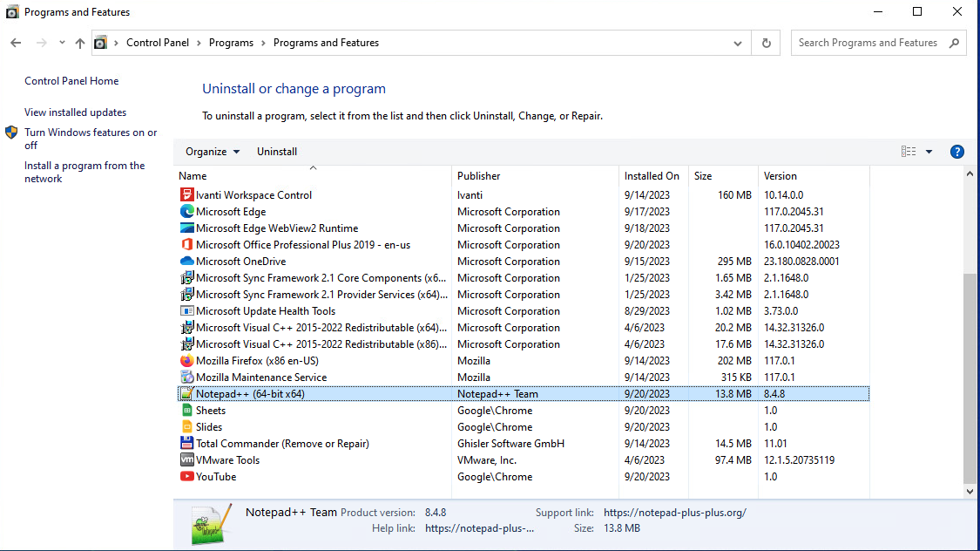The height and width of the screenshot is (551, 980).
Task: Click the yellow Slides app icon
Action: coord(186,426)
